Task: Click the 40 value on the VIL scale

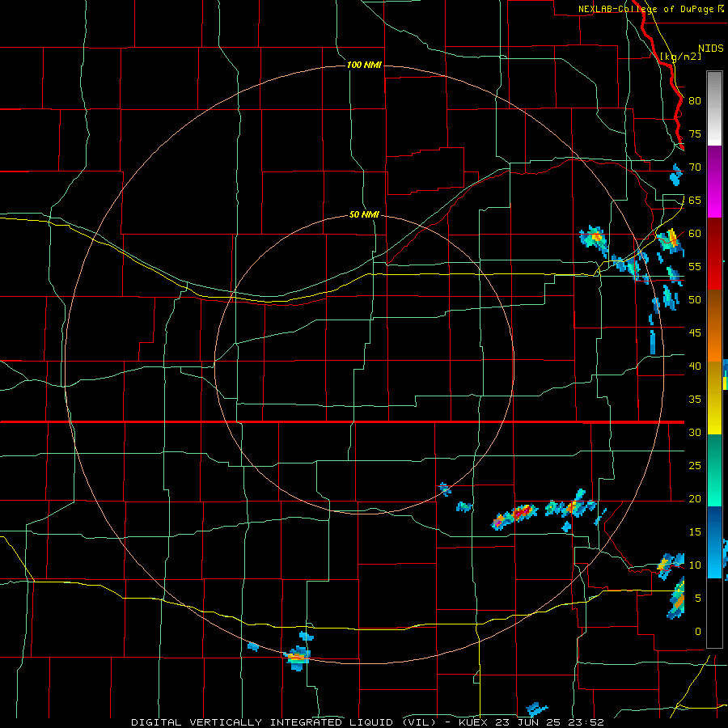Action: tap(695, 366)
